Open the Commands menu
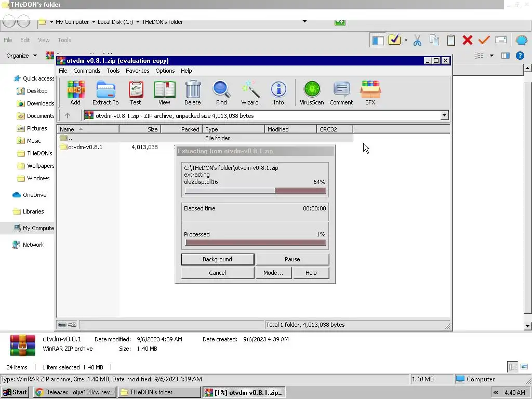 (87, 71)
